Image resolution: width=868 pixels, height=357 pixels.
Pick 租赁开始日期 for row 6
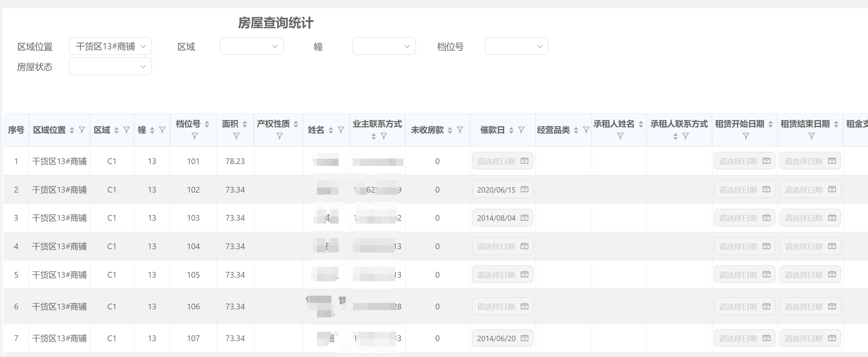coord(744,306)
